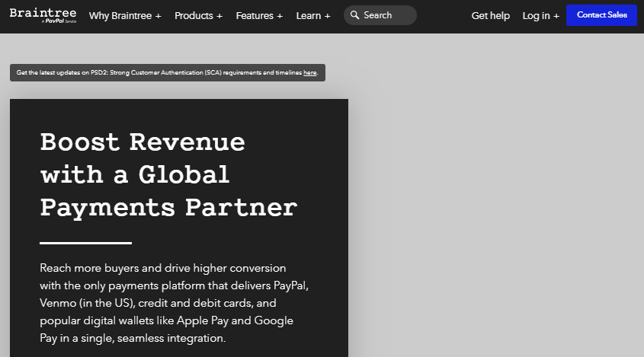This screenshot has height=357, width=644.
Task: Click the magnifying glass search icon
Action: point(354,15)
